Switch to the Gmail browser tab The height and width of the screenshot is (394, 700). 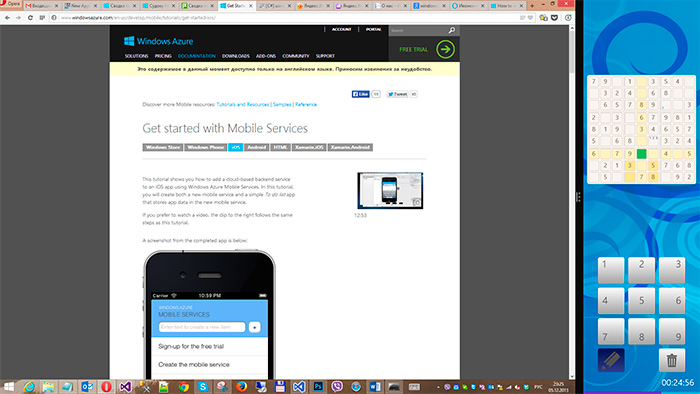[41, 6]
